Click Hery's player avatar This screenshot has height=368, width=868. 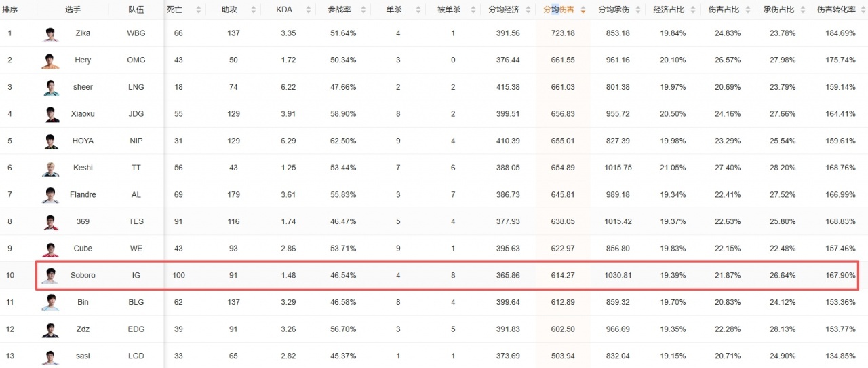pyautogui.click(x=50, y=60)
